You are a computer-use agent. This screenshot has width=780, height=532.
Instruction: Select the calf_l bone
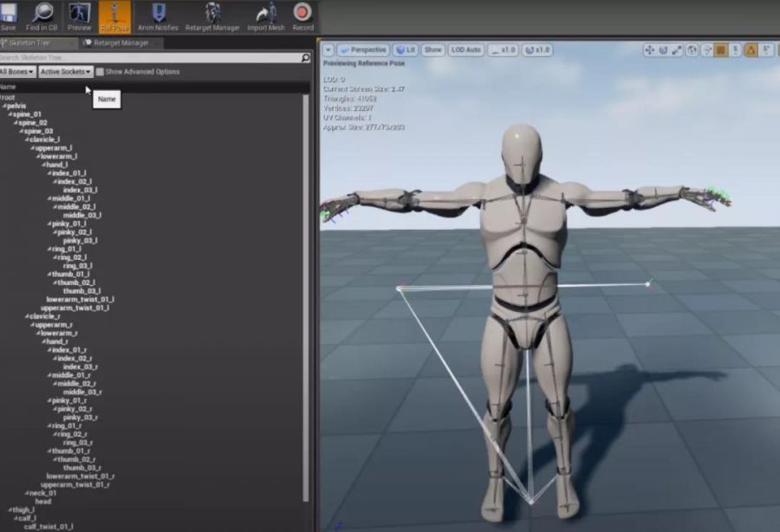[27, 519]
